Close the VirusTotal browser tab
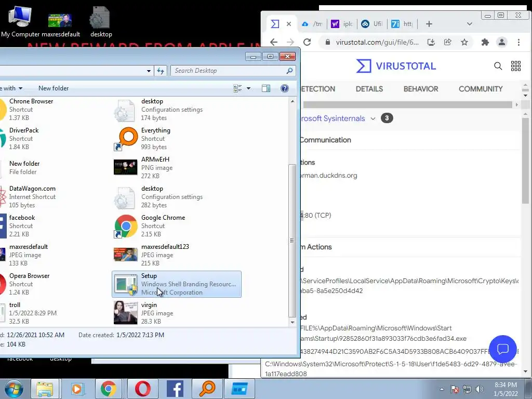This screenshot has height=399, width=532. coord(289,24)
